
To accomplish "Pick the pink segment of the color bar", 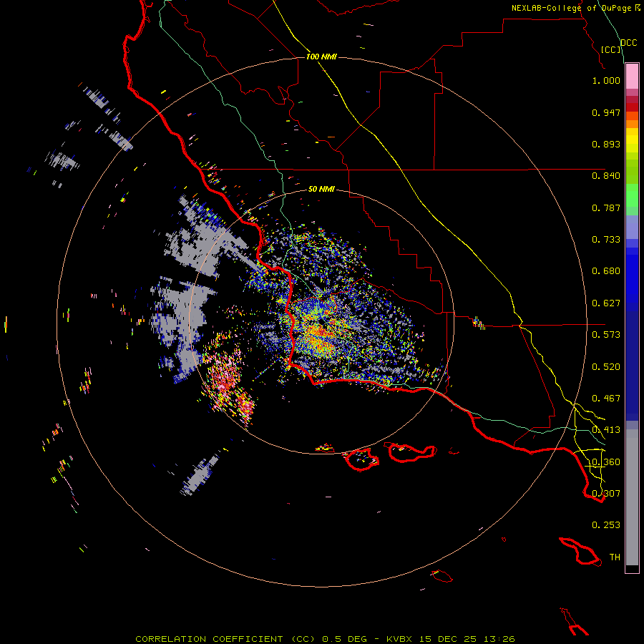I will [x=632, y=77].
